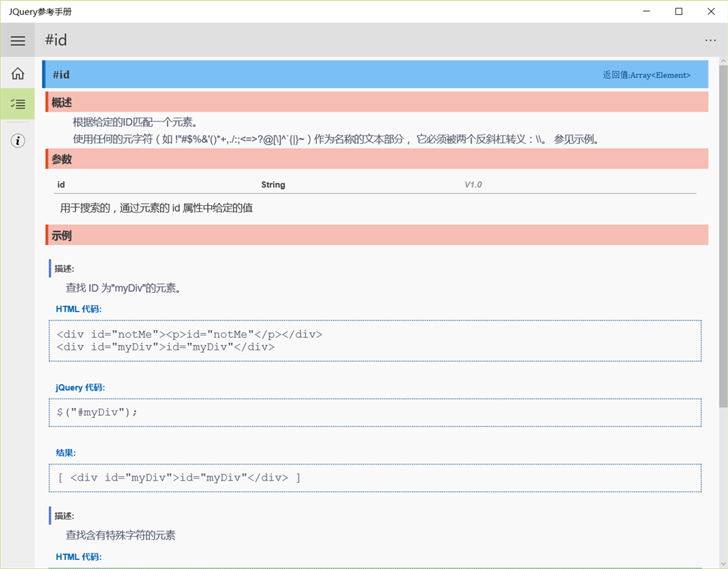This screenshot has height=569, width=728.
Task: Click the #id page title in top bar
Action: tap(55, 40)
